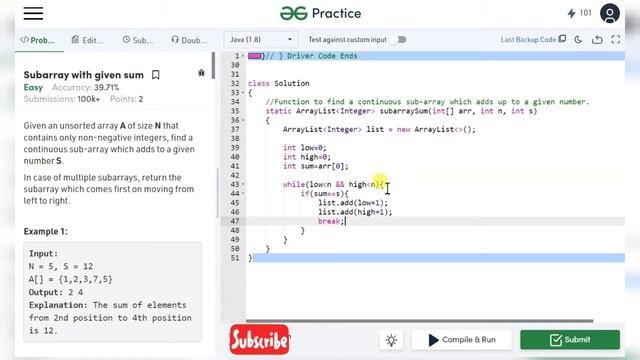Click 'Submissions: 100k+' text
Image resolution: width=640 pixels, height=360 pixels.
[62, 99]
